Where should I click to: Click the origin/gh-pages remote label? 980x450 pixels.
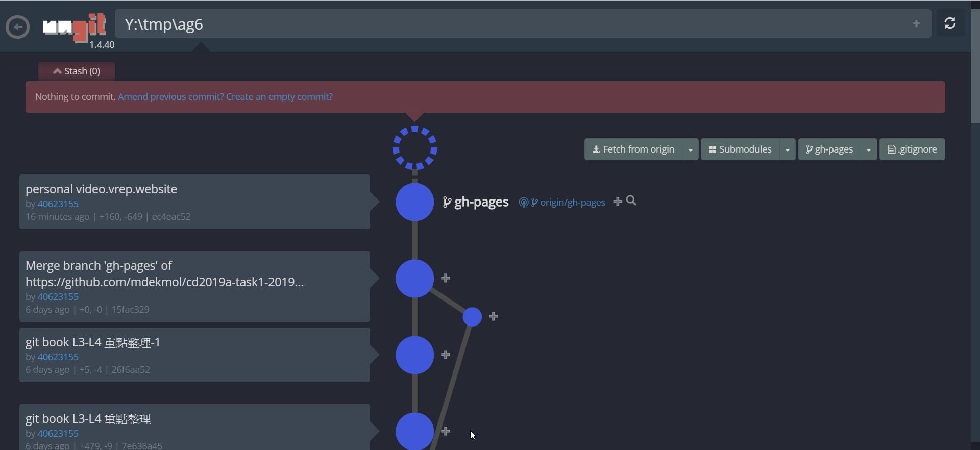(562, 203)
